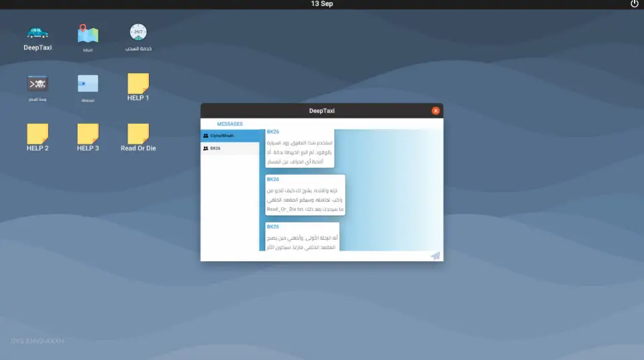Click the BK26 group contact icon
Screen dimensions: 644x360
(206, 148)
